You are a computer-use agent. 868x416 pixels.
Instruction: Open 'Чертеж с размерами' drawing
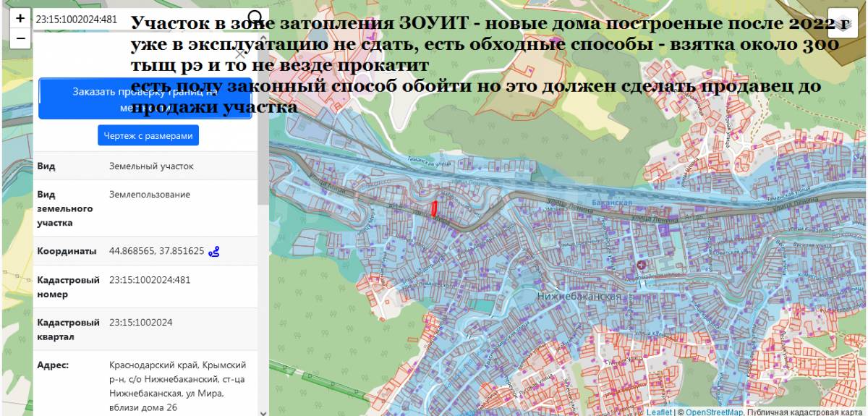pos(148,136)
